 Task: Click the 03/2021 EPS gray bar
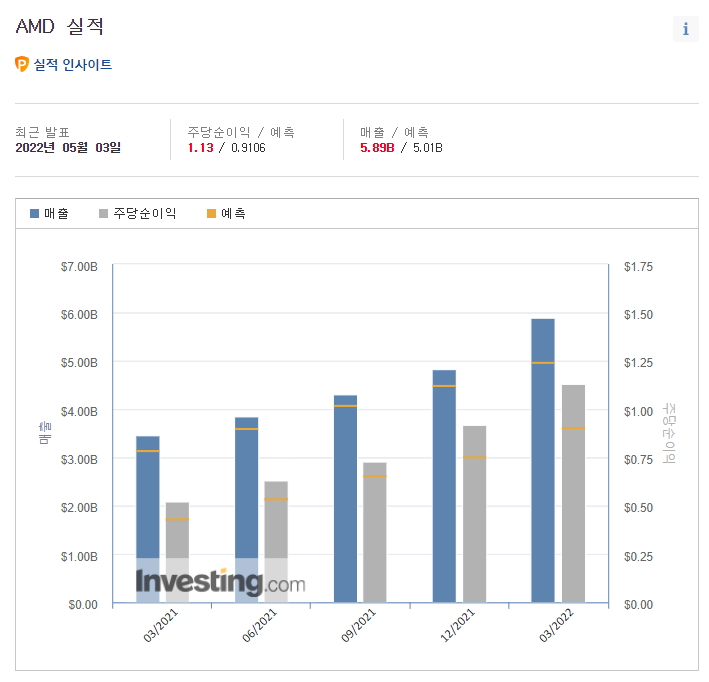pyautogui.click(x=177, y=552)
